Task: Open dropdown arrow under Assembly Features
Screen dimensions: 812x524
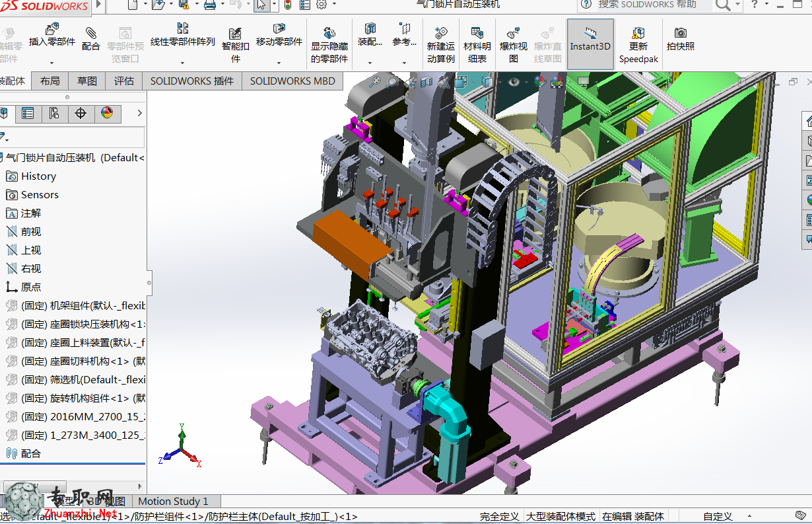Action: click(370, 63)
